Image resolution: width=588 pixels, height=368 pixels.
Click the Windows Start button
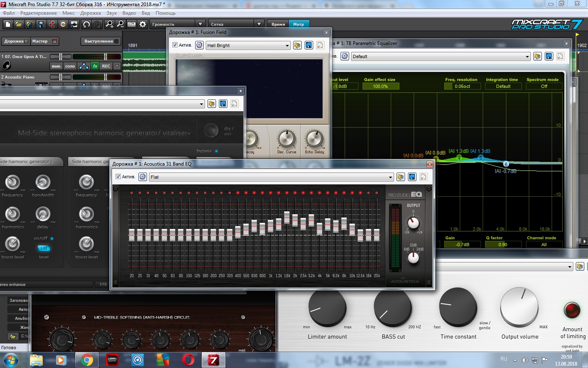[11, 360]
